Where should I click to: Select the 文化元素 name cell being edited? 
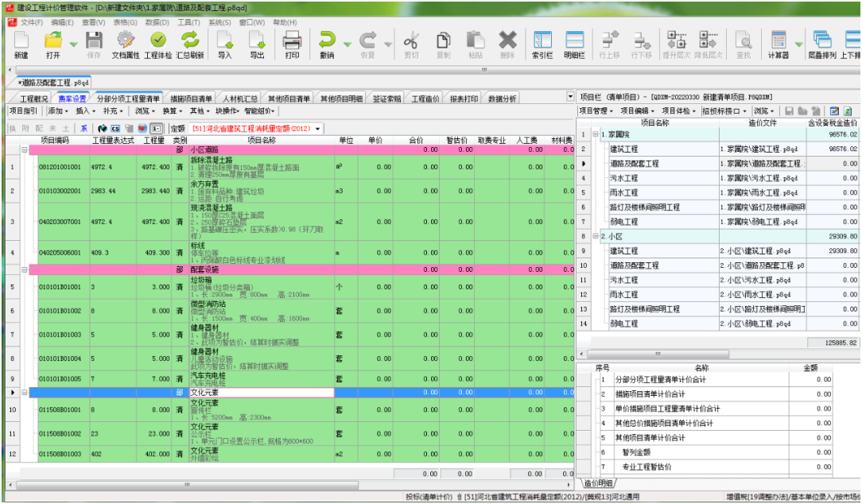tap(261, 393)
